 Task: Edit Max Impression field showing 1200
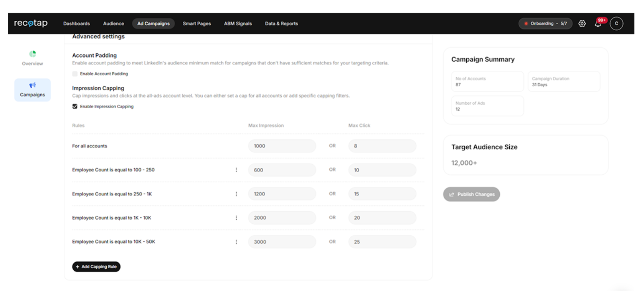282,194
